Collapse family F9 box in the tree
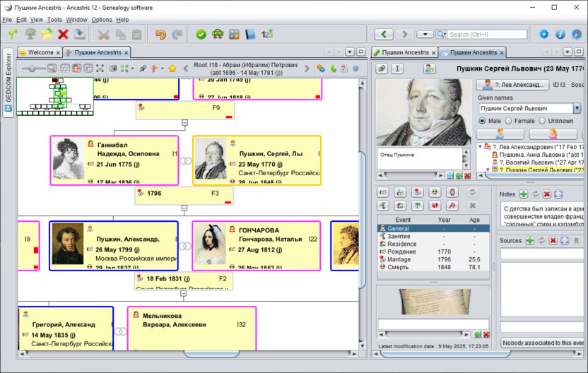Viewport: 588px width, 373px height. click(x=184, y=122)
